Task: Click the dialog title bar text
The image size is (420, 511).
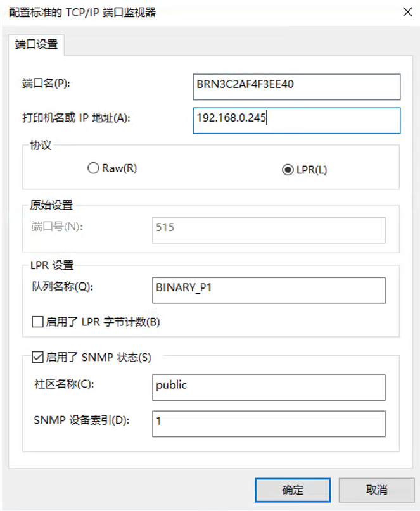Action: tap(81, 12)
